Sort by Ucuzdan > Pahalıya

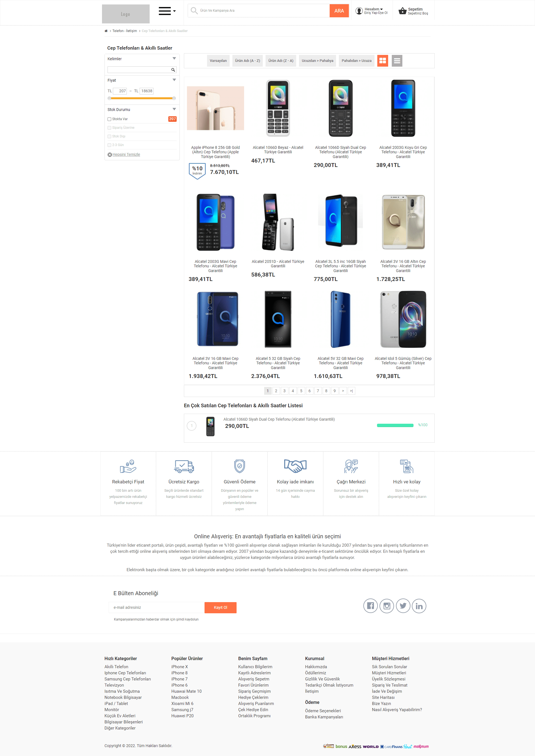pos(317,61)
